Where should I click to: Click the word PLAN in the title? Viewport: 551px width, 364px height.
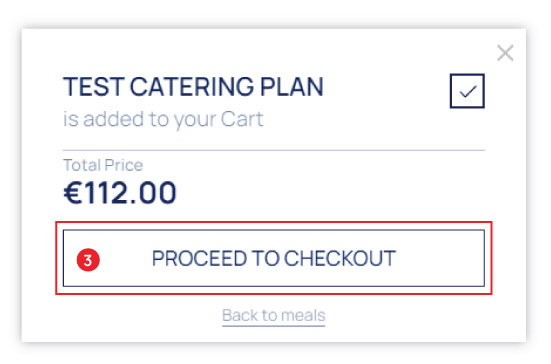(x=291, y=86)
